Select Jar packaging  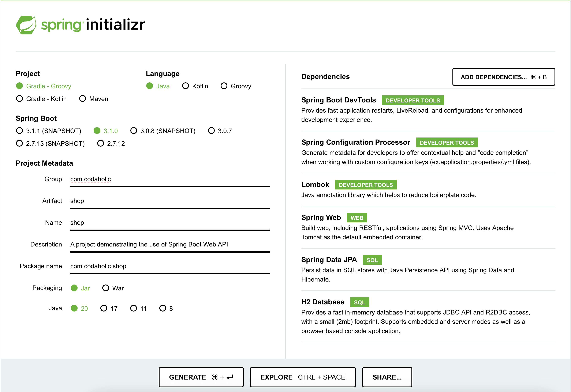[x=80, y=288]
